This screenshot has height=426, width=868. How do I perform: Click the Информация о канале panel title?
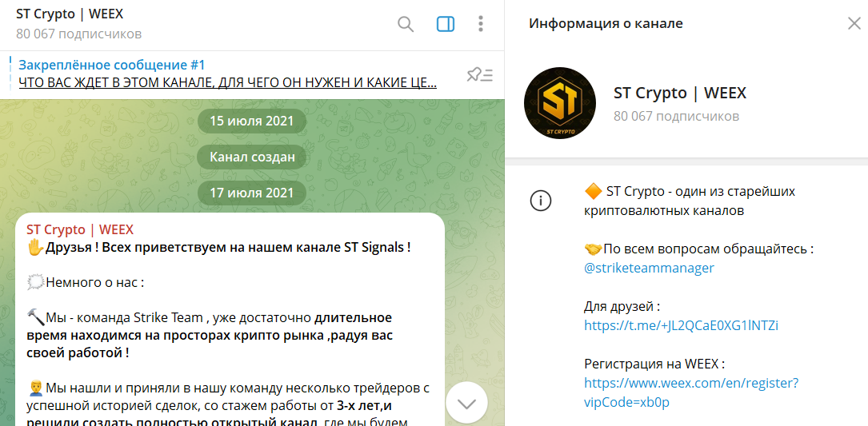coord(606,24)
